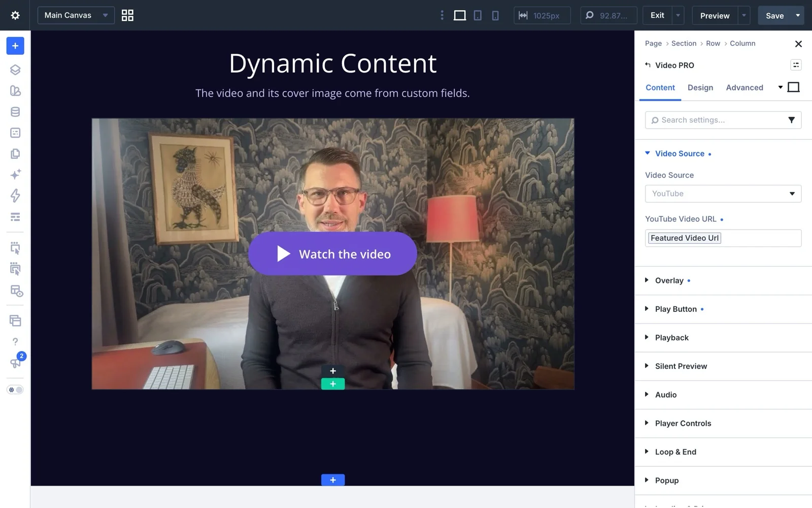Click Column in the breadcrumb
Image resolution: width=812 pixels, height=508 pixels.
742,43
